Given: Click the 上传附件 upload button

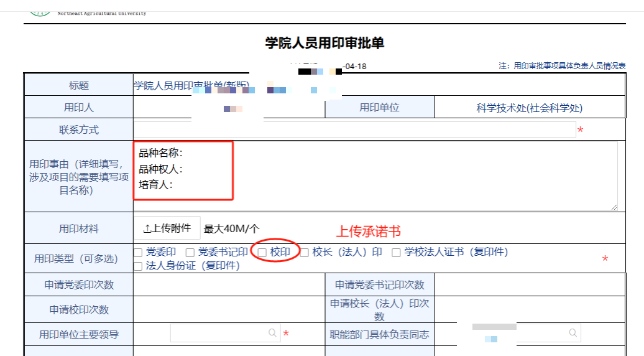Looking at the screenshot, I should [x=167, y=228].
